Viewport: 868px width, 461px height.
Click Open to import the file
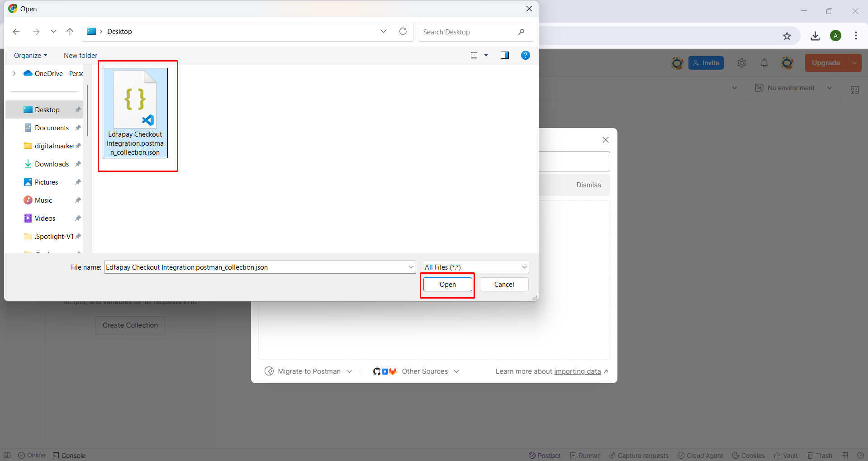(448, 285)
